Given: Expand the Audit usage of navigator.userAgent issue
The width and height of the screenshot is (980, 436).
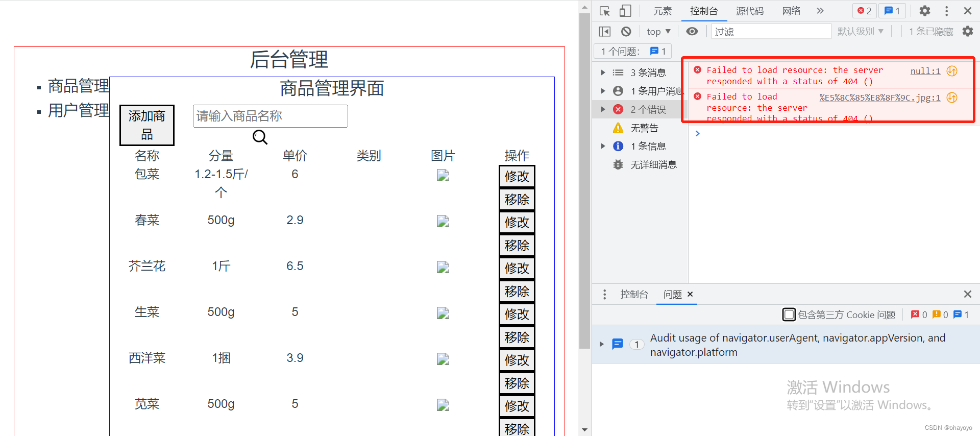Looking at the screenshot, I should pyautogui.click(x=602, y=344).
